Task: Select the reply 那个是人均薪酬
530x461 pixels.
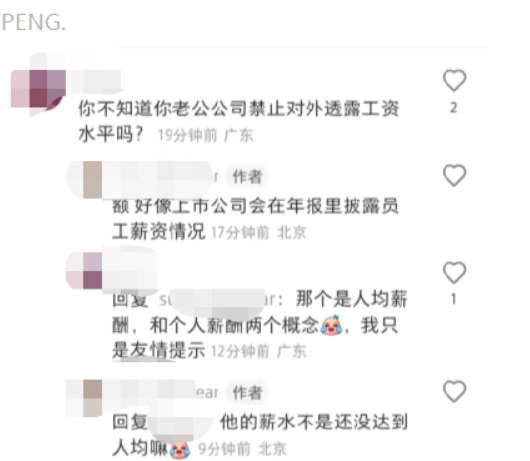Action: point(260,324)
